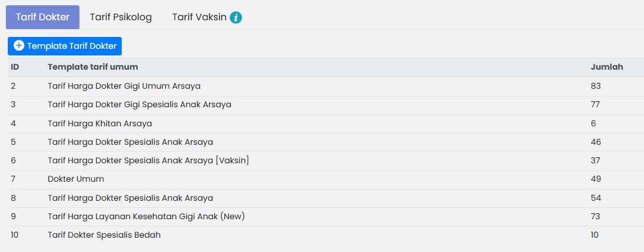Click the Dokter Umum template row
The height and width of the screenshot is (252, 644).
point(76,179)
